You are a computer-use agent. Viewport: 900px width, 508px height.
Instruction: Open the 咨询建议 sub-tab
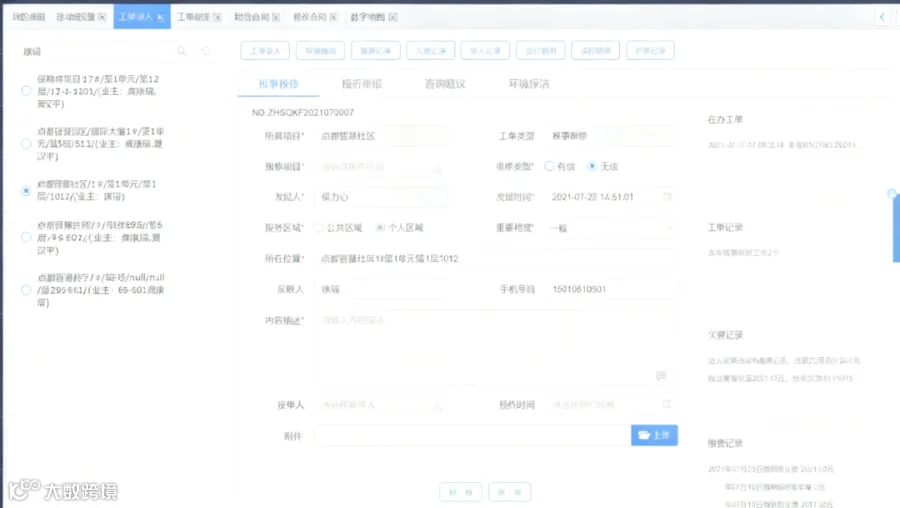[x=445, y=84]
